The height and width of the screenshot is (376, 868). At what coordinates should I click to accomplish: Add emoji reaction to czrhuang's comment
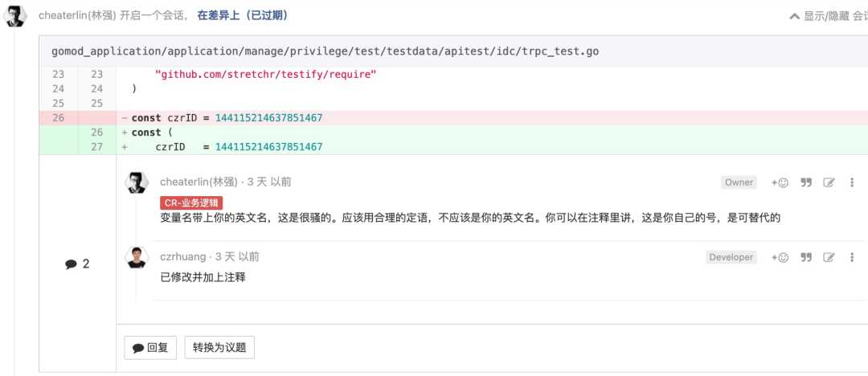point(780,258)
